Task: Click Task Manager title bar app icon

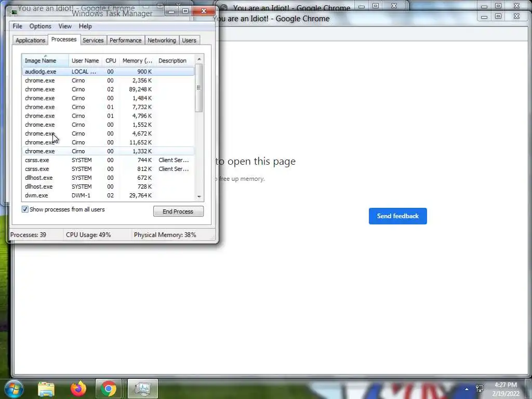Action: click(14, 12)
